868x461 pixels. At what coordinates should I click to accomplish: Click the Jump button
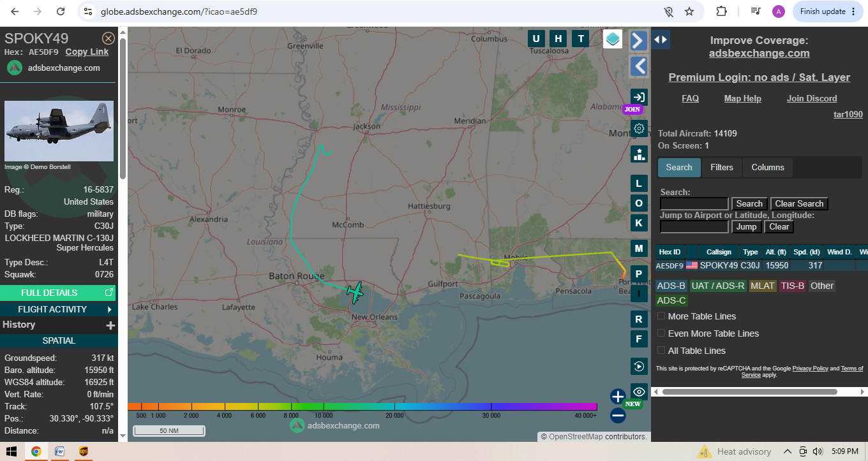[x=746, y=227]
